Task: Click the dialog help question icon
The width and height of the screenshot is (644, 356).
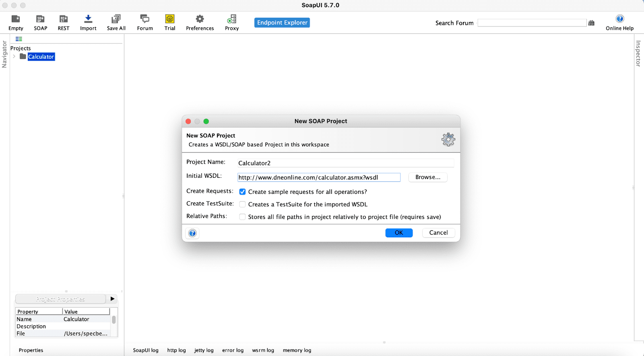Action: pos(192,233)
